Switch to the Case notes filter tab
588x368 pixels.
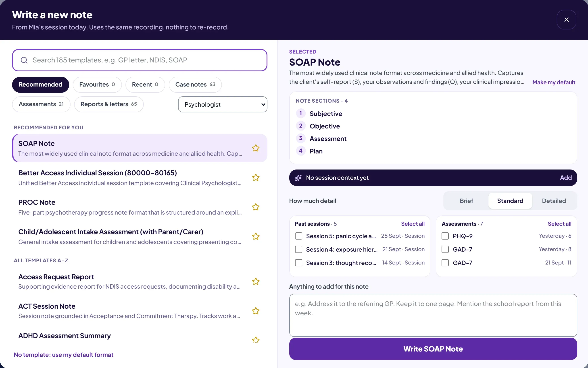(195, 85)
